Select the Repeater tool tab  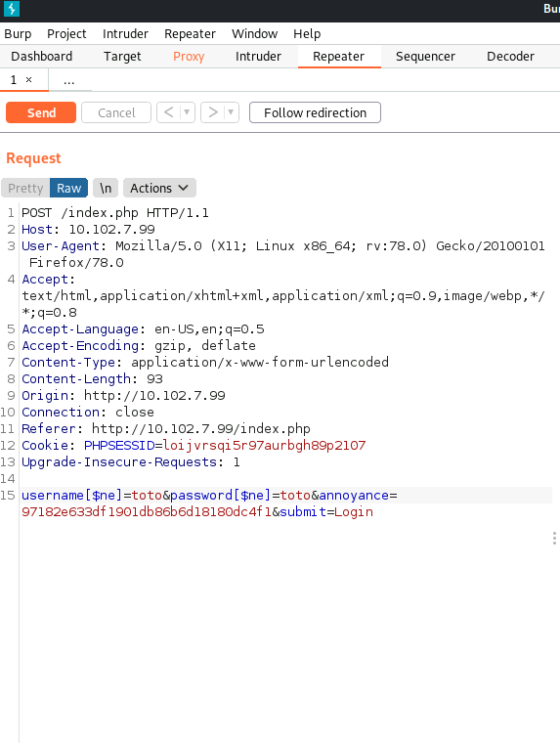[339, 57]
